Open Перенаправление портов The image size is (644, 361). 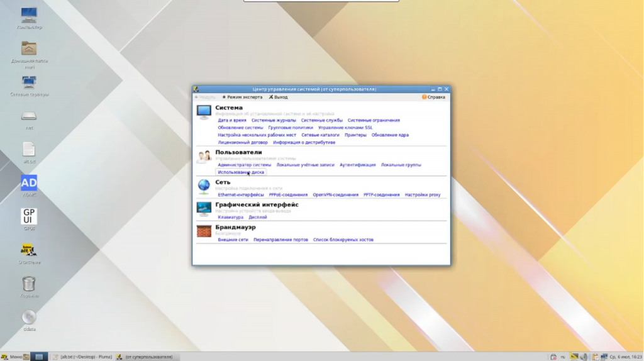point(280,240)
